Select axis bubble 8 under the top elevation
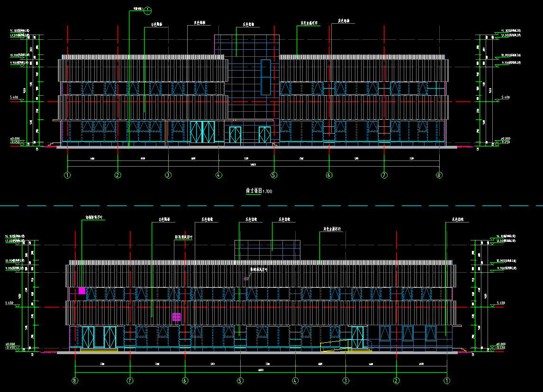 439,175
